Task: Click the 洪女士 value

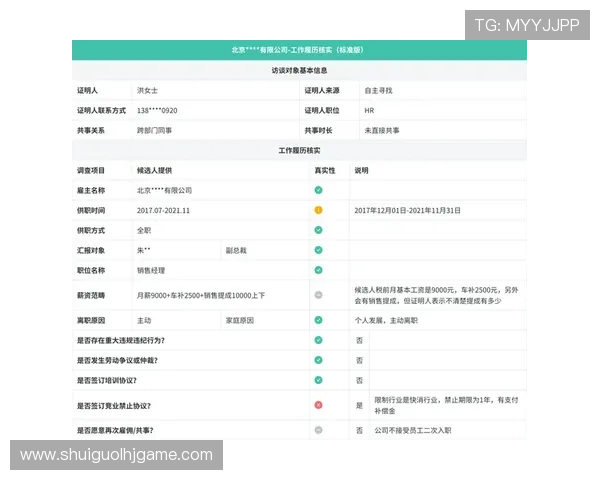Action: pyautogui.click(x=147, y=91)
